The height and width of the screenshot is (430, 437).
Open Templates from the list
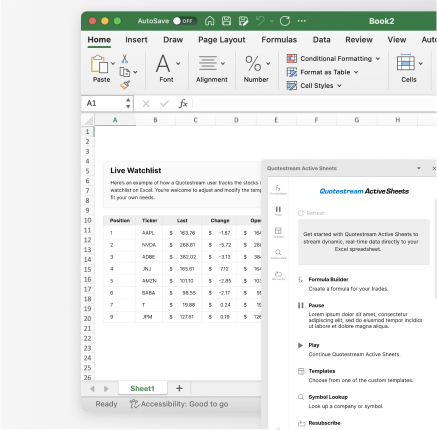point(355,376)
